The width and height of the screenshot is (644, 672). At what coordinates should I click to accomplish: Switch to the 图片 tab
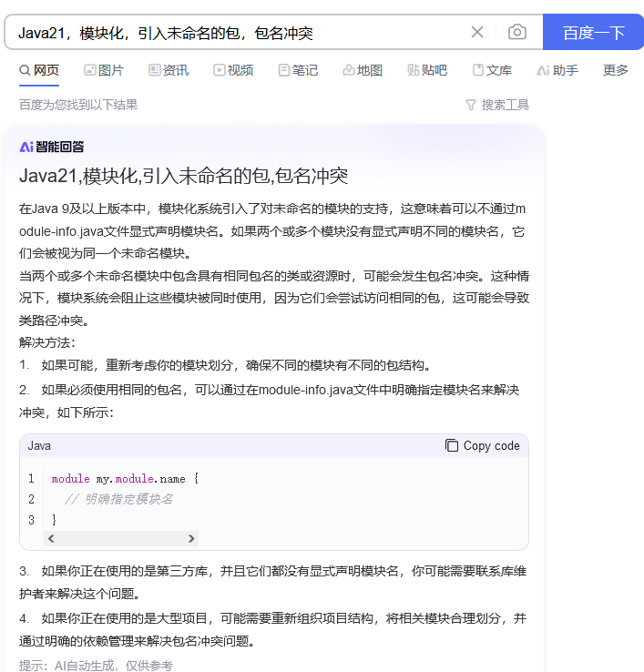click(x=104, y=70)
